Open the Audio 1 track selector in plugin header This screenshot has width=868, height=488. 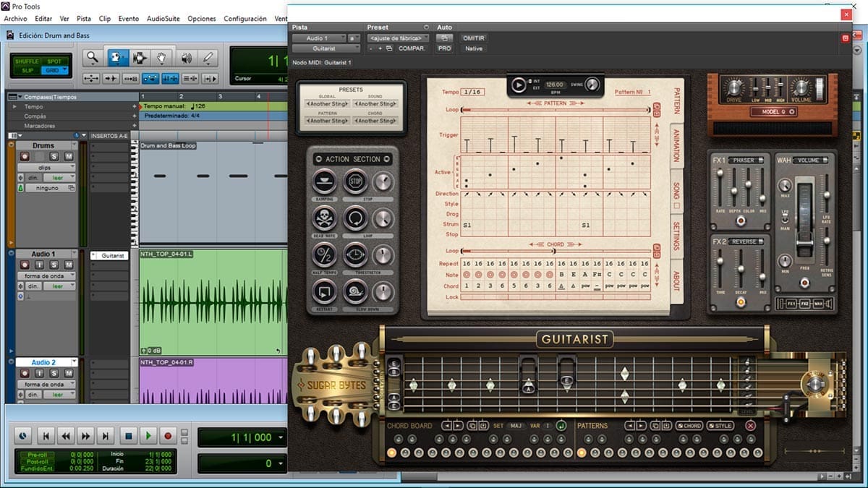click(x=319, y=38)
